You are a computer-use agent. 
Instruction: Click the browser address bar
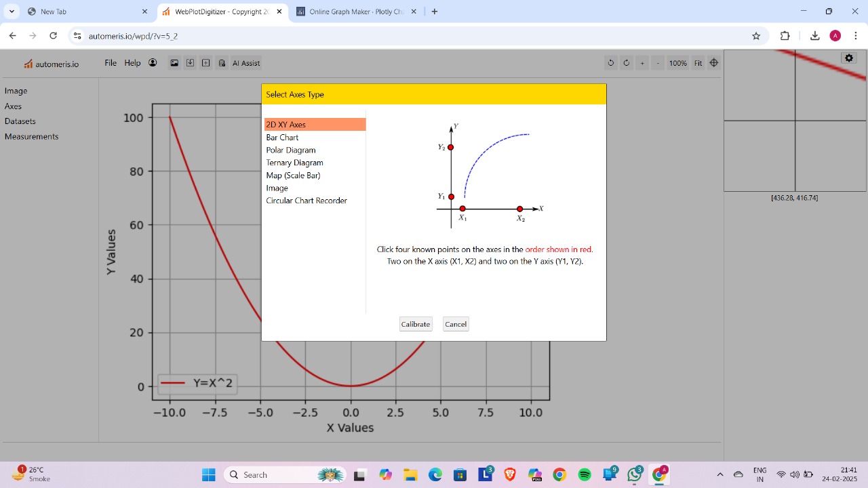point(203,36)
